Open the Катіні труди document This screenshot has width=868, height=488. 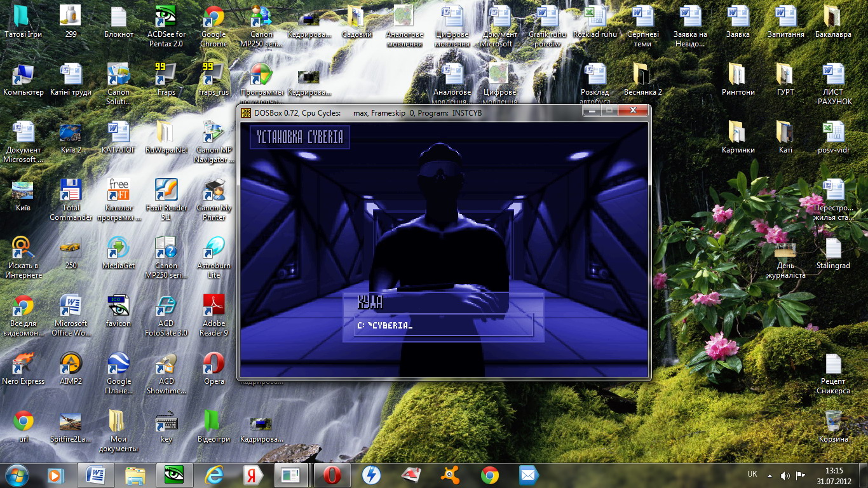coord(71,79)
